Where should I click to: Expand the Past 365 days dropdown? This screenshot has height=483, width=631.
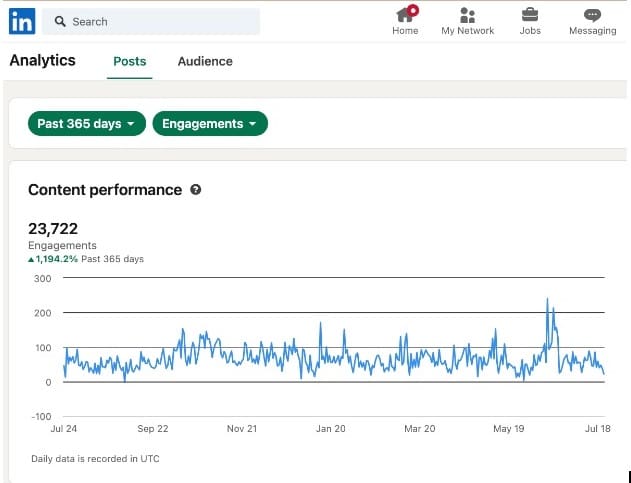86,124
